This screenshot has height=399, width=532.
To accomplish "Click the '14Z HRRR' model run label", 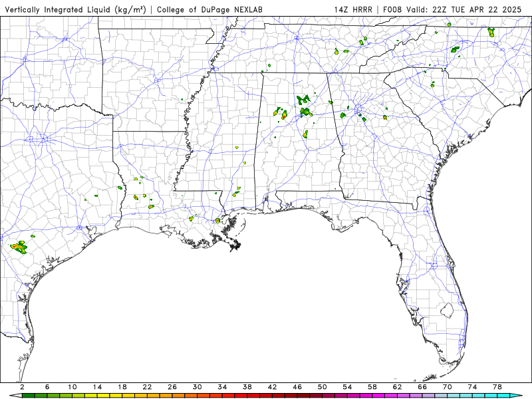I will tap(353, 9).
